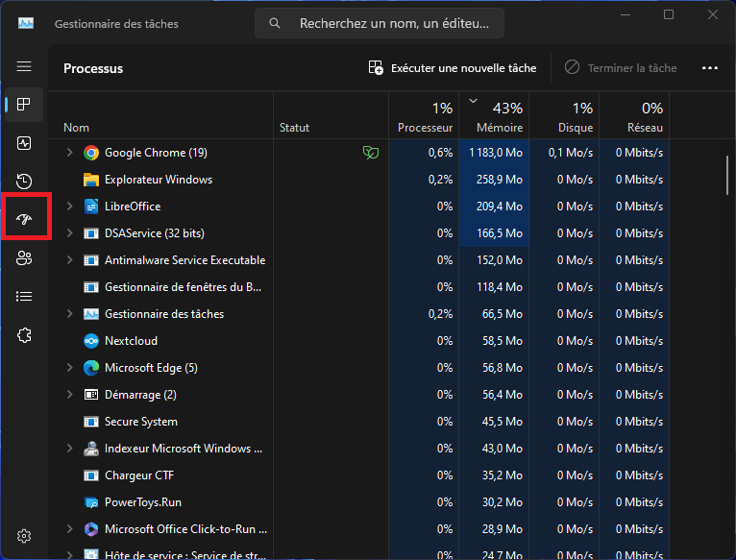Expand the DSAService (32 bits) group
Screen dimensions: 736x560
pyautogui.click(x=69, y=233)
